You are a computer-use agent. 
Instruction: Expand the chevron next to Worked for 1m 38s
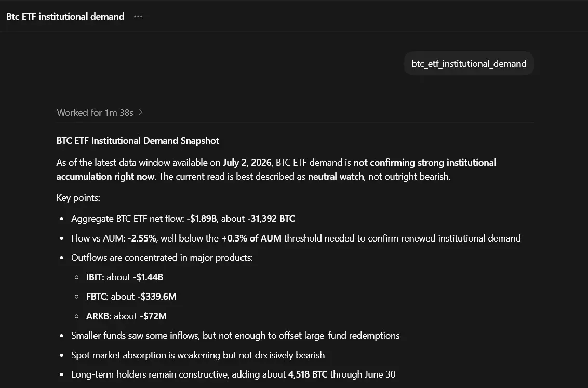click(141, 112)
